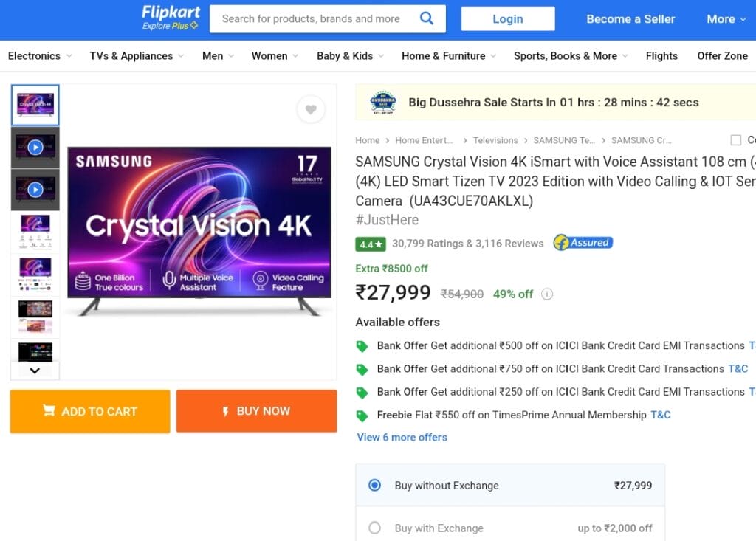Tick the Compare checkbox
The image size is (756, 541).
tap(735, 140)
